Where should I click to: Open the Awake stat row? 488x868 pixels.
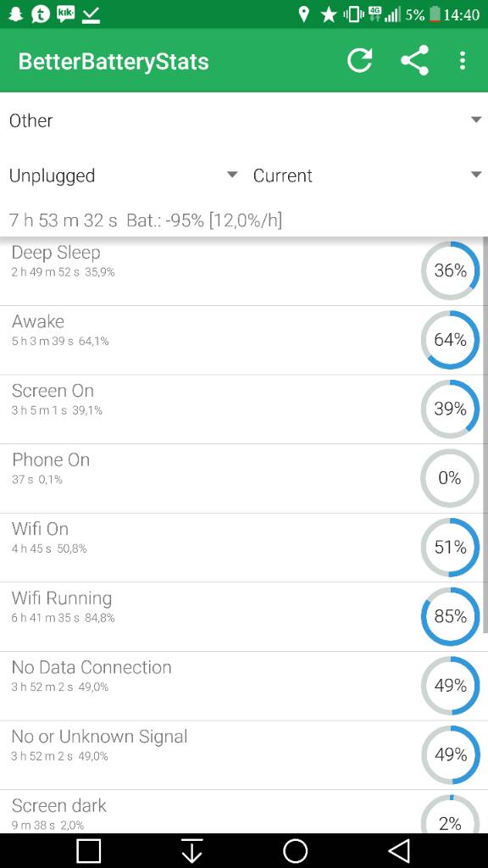click(x=244, y=340)
